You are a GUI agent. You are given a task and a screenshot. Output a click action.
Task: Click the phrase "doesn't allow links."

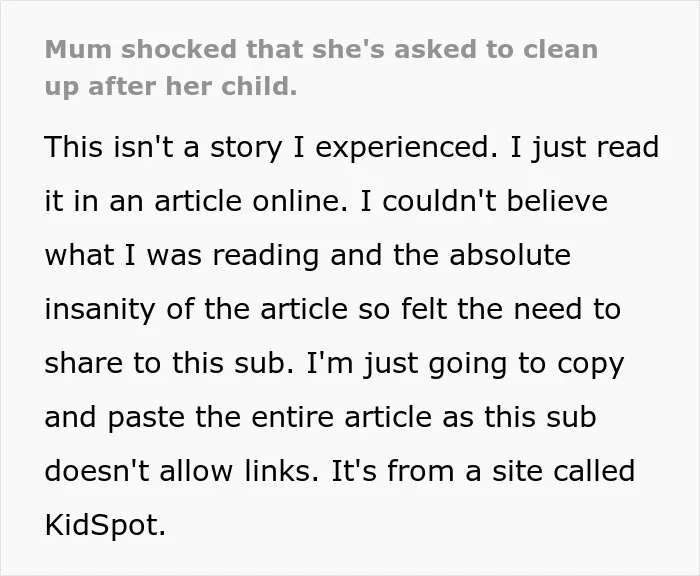pos(182,471)
